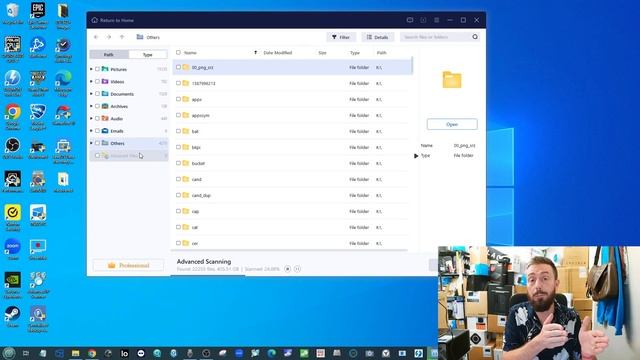Click the Emails category icon

[x=105, y=131]
